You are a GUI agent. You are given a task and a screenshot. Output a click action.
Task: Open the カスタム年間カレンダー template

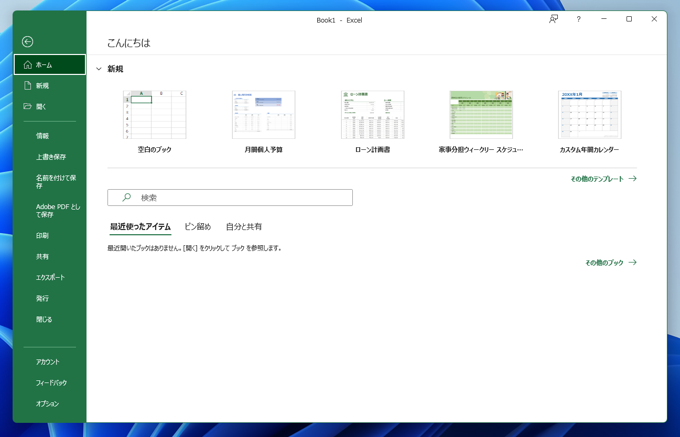point(590,115)
